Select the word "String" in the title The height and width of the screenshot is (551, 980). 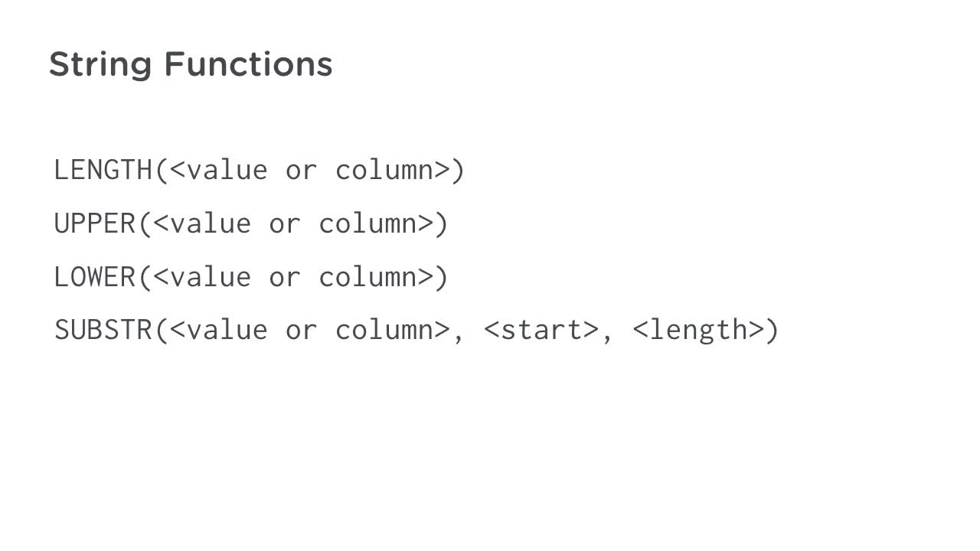click(x=100, y=66)
